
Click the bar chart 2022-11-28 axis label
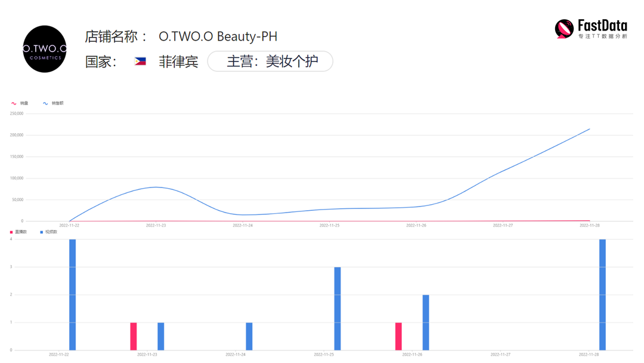pos(589,355)
